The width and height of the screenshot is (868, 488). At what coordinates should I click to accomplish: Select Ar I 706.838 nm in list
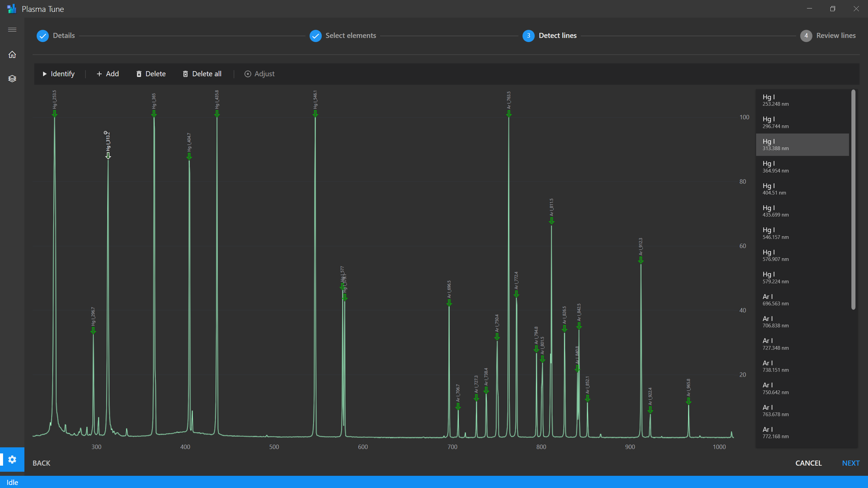click(x=802, y=322)
